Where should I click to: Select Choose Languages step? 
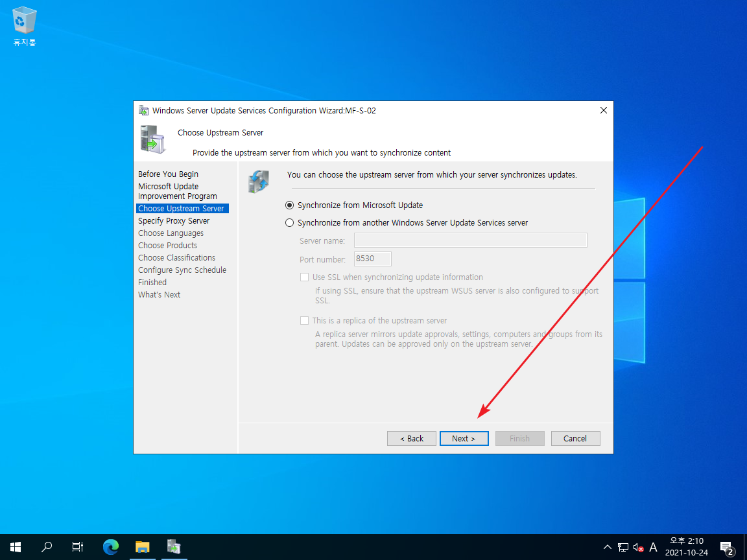tap(171, 233)
